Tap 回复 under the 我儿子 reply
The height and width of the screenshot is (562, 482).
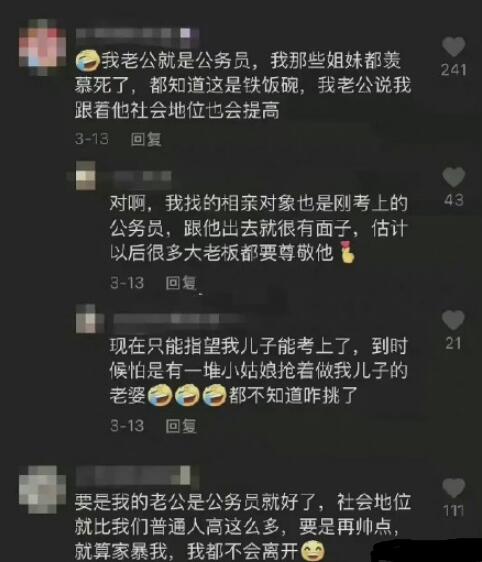tap(181, 426)
